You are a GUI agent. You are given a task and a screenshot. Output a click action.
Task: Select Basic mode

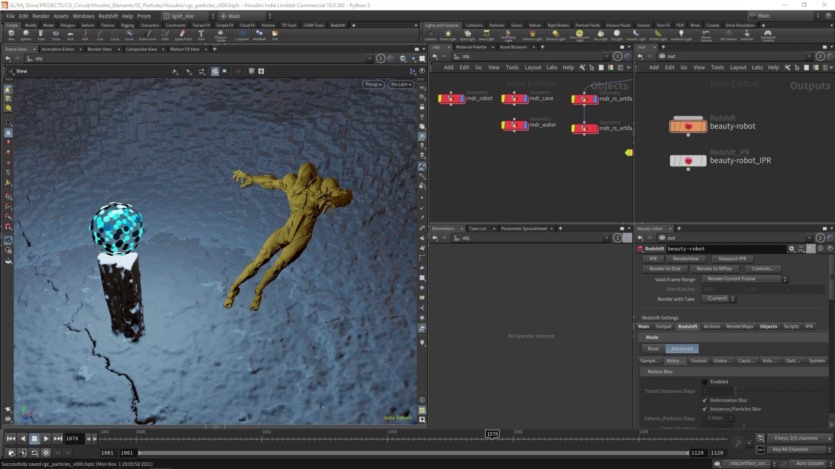653,349
